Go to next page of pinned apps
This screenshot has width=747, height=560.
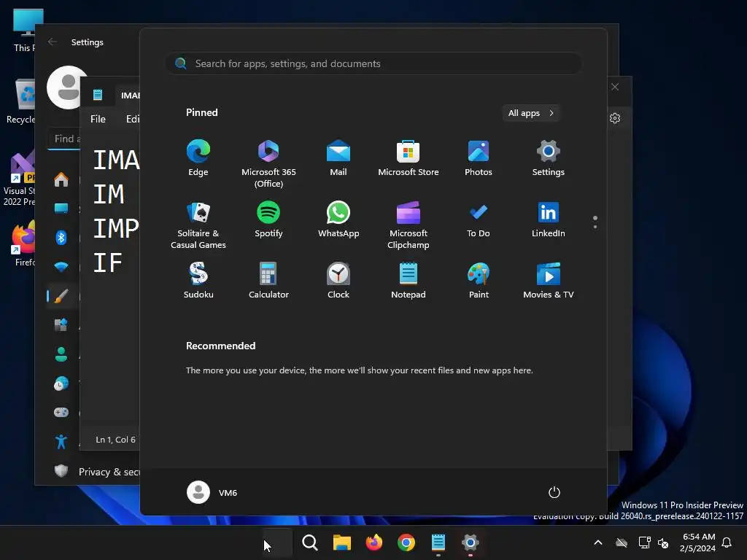click(x=595, y=226)
